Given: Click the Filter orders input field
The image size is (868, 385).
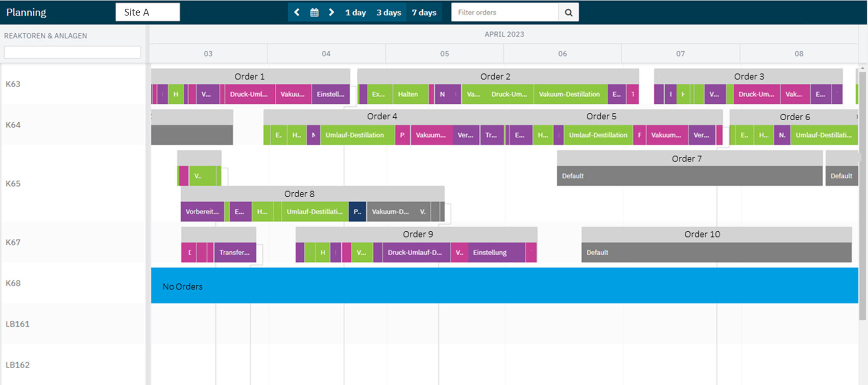Looking at the screenshot, I should click(x=504, y=13).
